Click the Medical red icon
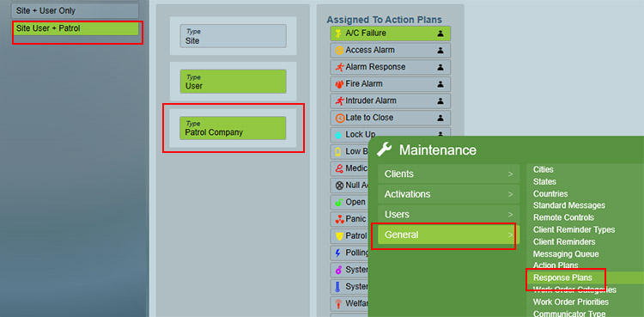 (339, 168)
